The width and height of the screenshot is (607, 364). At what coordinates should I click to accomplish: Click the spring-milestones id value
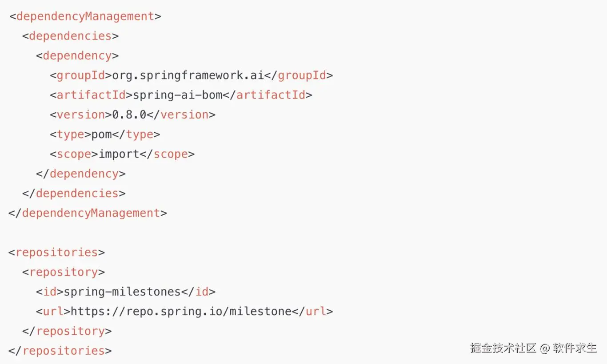coord(122,292)
